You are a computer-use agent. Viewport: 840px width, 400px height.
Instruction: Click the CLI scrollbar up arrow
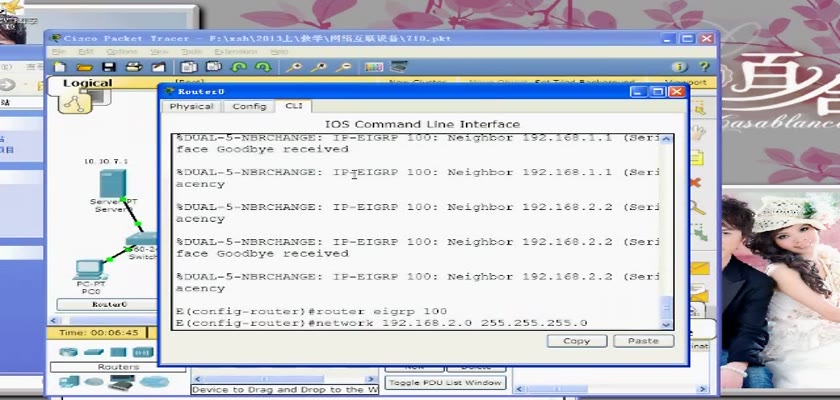click(666, 139)
